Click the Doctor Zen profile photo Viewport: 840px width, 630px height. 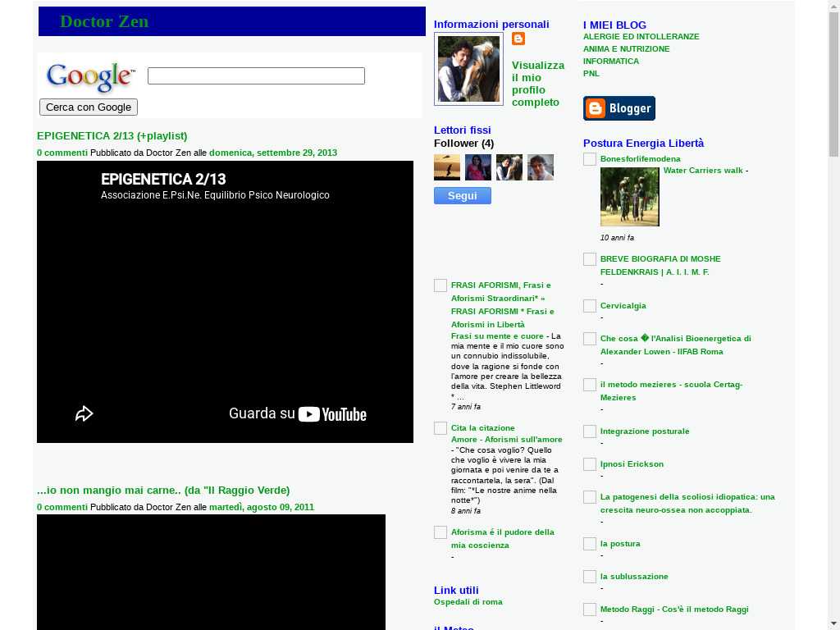(x=468, y=69)
